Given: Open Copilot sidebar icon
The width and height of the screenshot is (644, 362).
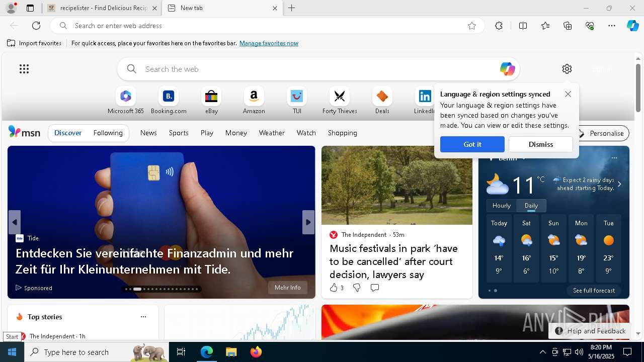Looking at the screenshot, I should (633, 26).
